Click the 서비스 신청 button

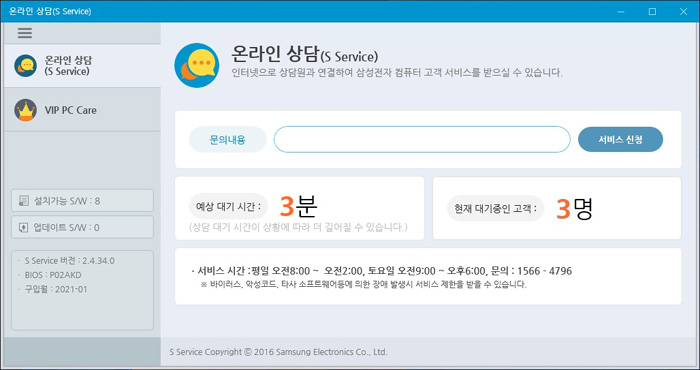[x=620, y=140]
